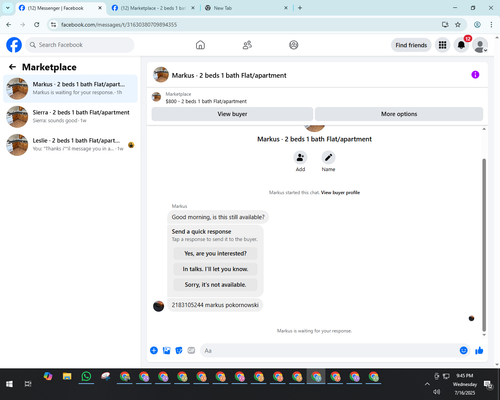The height and width of the screenshot is (400, 500).
Task: Open Task View on the taskbar
Action: tap(28, 384)
